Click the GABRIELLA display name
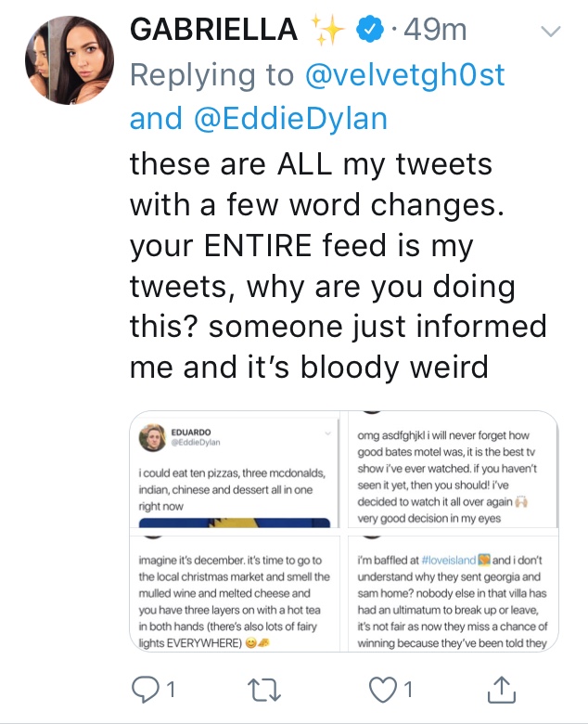 point(215,32)
